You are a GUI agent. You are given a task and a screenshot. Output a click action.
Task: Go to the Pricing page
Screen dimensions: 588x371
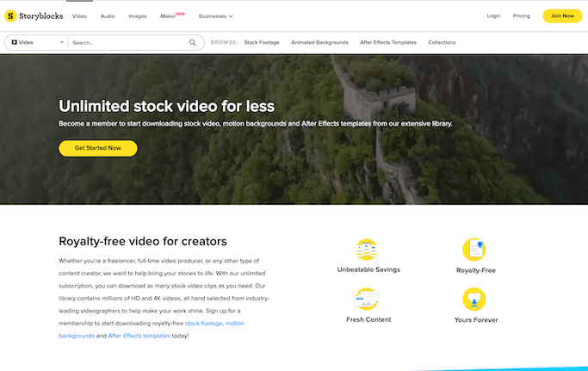point(521,15)
